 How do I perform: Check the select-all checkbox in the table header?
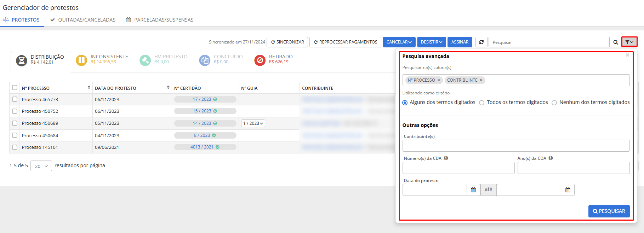tap(15, 88)
